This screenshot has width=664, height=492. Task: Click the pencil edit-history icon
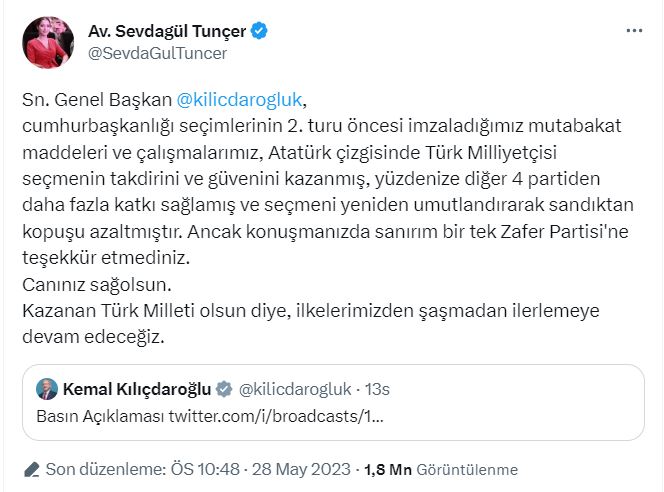pos(31,469)
